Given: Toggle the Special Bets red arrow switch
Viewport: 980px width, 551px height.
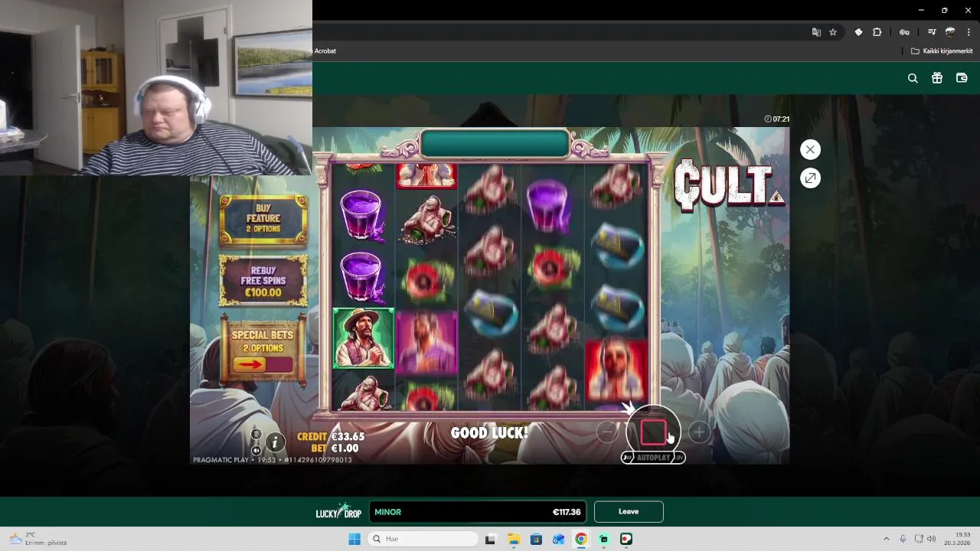Looking at the screenshot, I should [x=263, y=364].
